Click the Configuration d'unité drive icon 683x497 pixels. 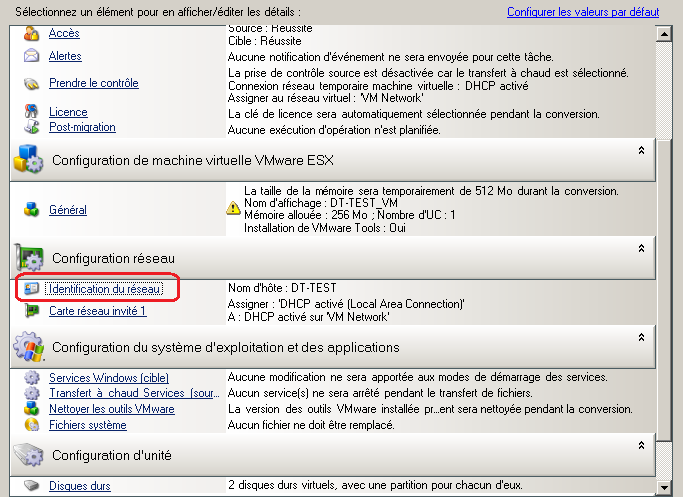pos(29,455)
